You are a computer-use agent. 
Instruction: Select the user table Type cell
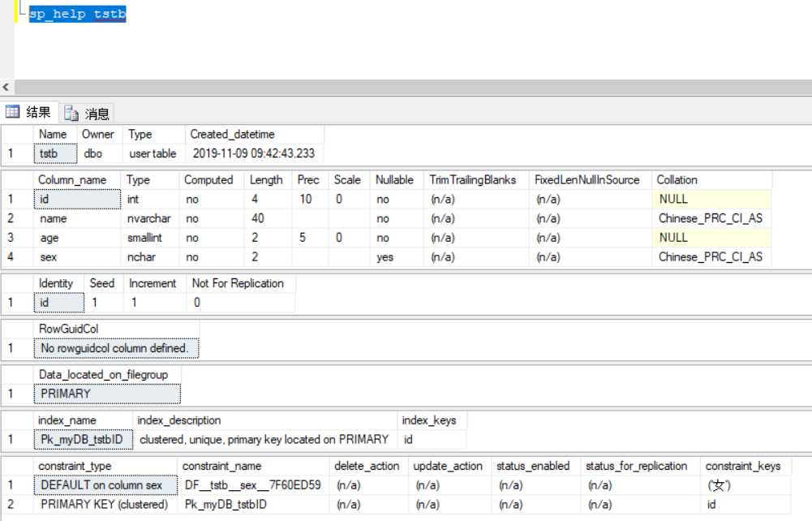[x=154, y=154]
